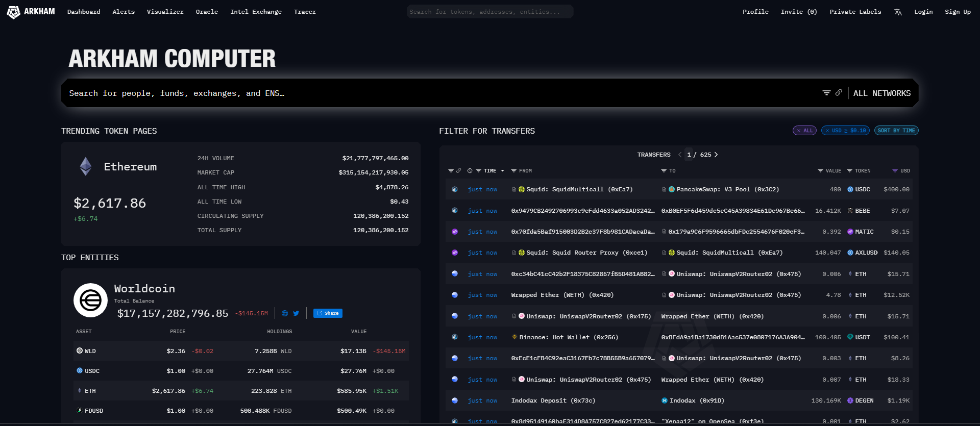Click the WLD token icon in asset table
980x426 pixels.
pyautogui.click(x=80, y=350)
